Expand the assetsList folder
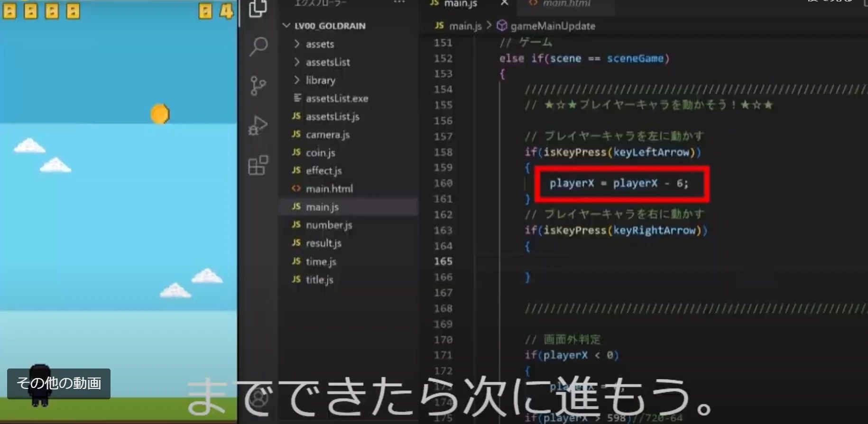The width and height of the screenshot is (868, 424). pyautogui.click(x=327, y=62)
